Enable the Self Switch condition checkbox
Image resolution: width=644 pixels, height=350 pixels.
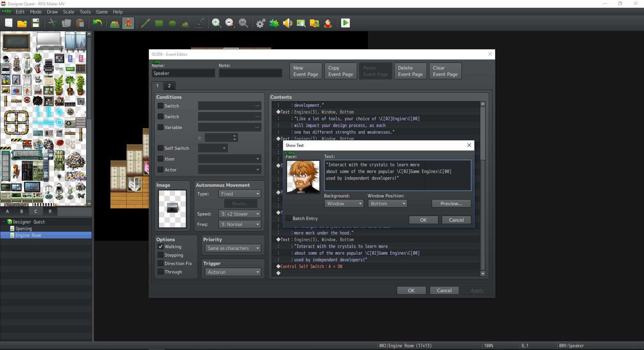tap(161, 148)
